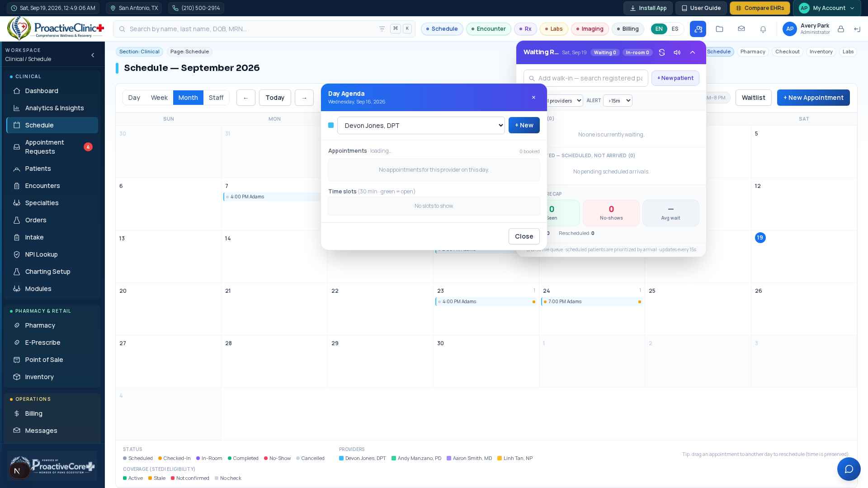The image size is (868, 488).
Task: Click + New in Day Agenda
Action: coord(524,125)
